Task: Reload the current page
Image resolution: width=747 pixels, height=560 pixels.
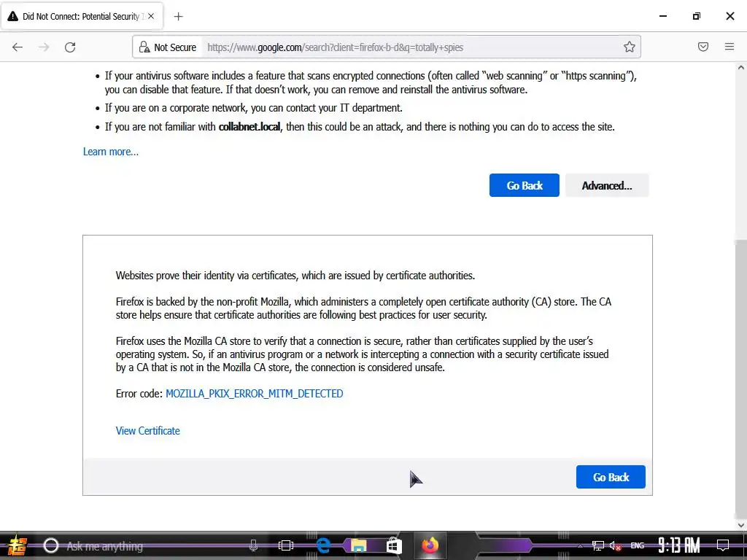Action: point(70,47)
